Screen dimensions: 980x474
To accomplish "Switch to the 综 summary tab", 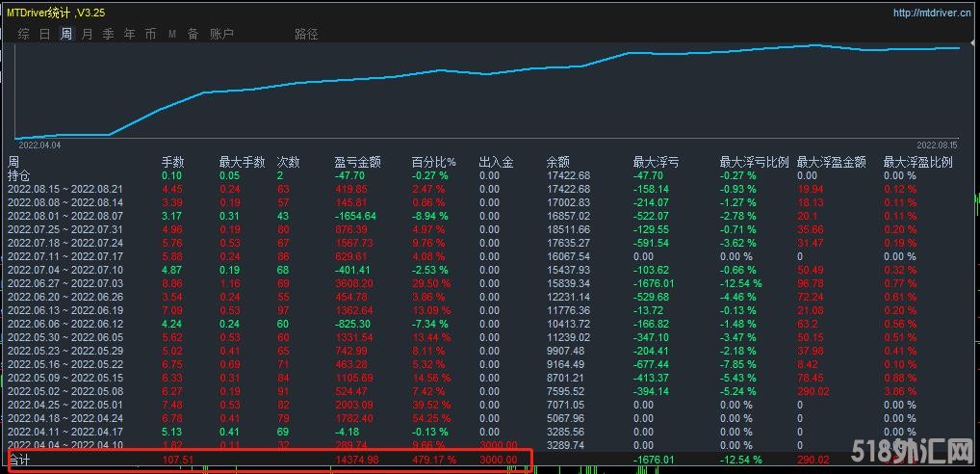I will 24,34.
